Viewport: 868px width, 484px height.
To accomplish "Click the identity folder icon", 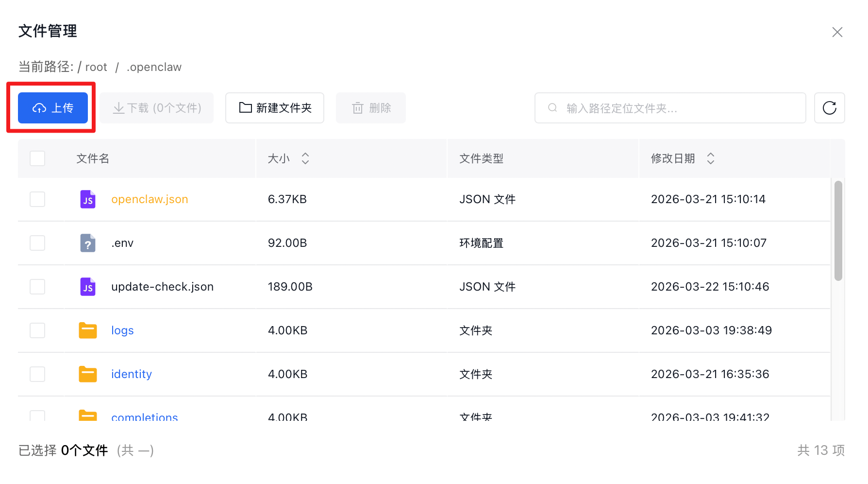I will tap(87, 374).
